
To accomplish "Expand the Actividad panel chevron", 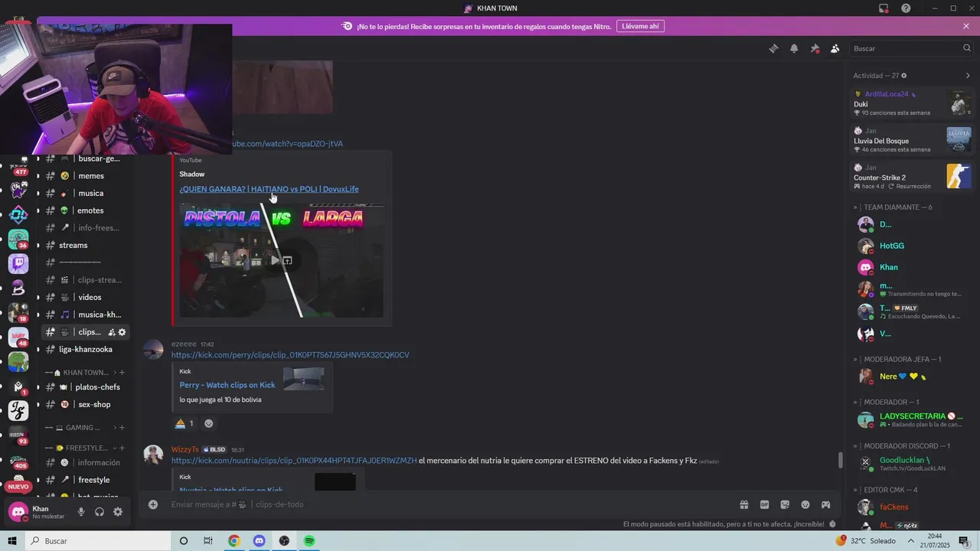I will (968, 76).
